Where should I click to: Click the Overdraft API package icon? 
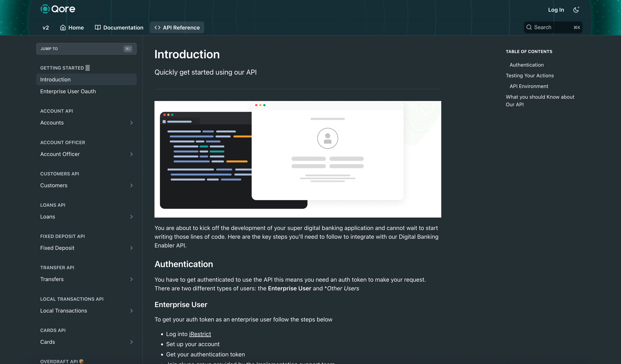[81, 361]
